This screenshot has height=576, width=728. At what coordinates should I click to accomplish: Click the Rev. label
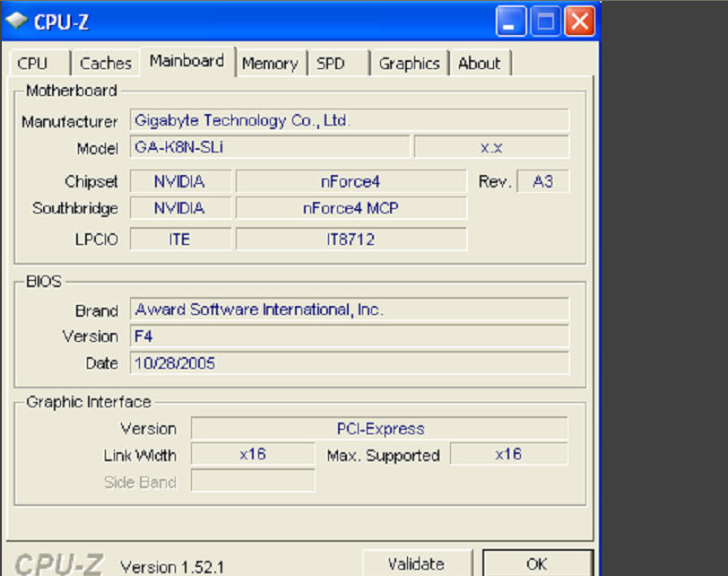(x=495, y=181)
